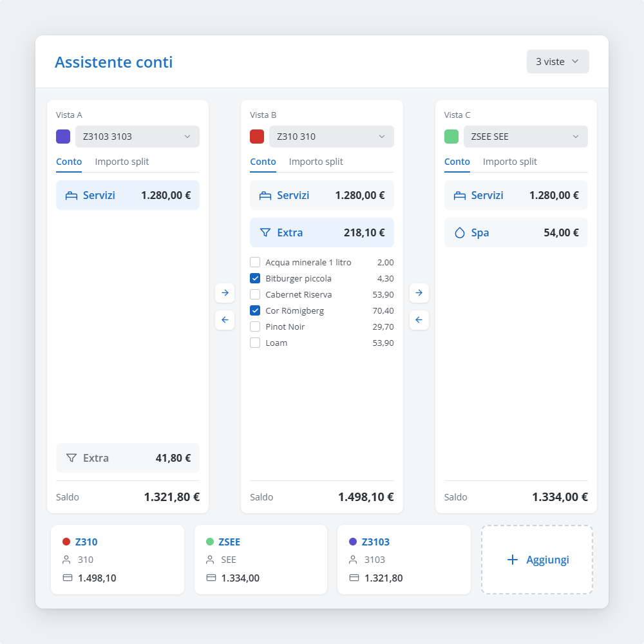Click the Assistente conti title
This screenshot has width=644, height=644.
click(114, 62)
